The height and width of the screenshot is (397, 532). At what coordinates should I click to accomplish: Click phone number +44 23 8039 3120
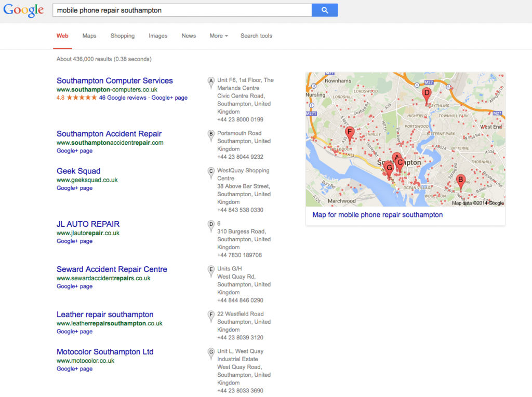coord(240,338)
